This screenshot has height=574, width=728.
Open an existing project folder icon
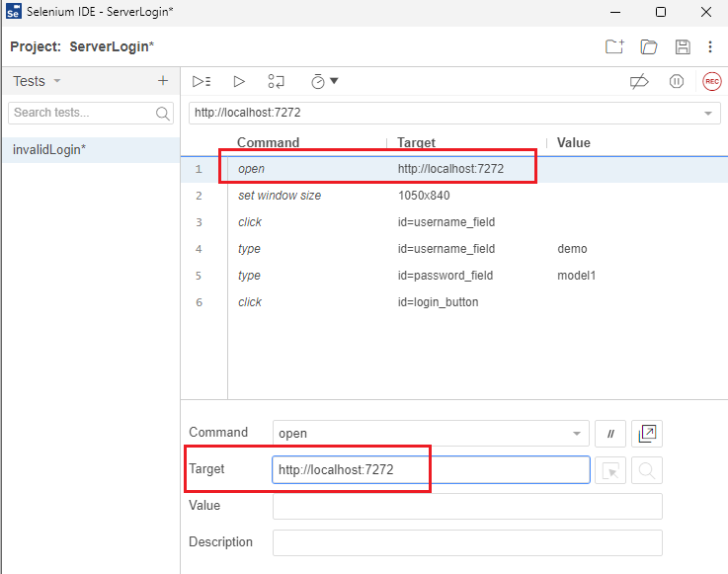click(649, 46)
